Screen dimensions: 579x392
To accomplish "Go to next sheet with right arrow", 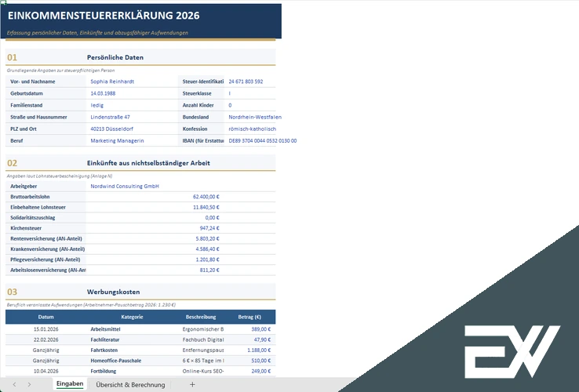I will click(29, 385).
